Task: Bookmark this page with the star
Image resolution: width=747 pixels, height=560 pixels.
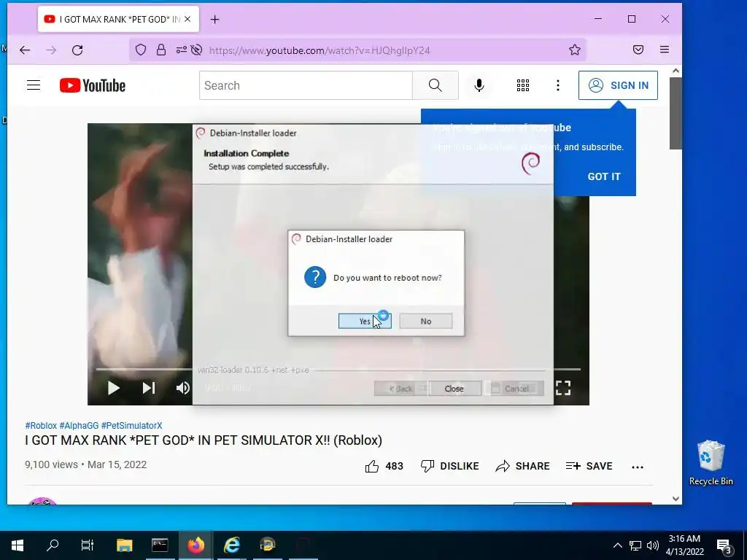Action: (x=575, y=50)
